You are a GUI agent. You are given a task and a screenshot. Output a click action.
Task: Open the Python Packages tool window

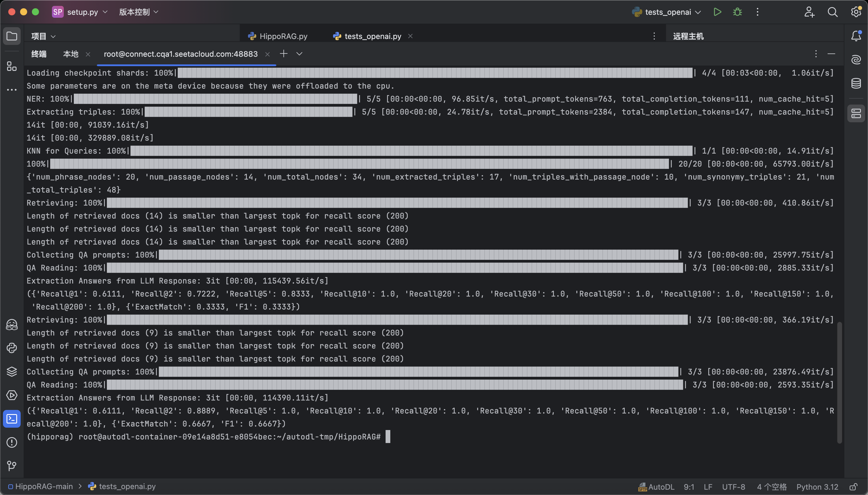coord(12,372)
